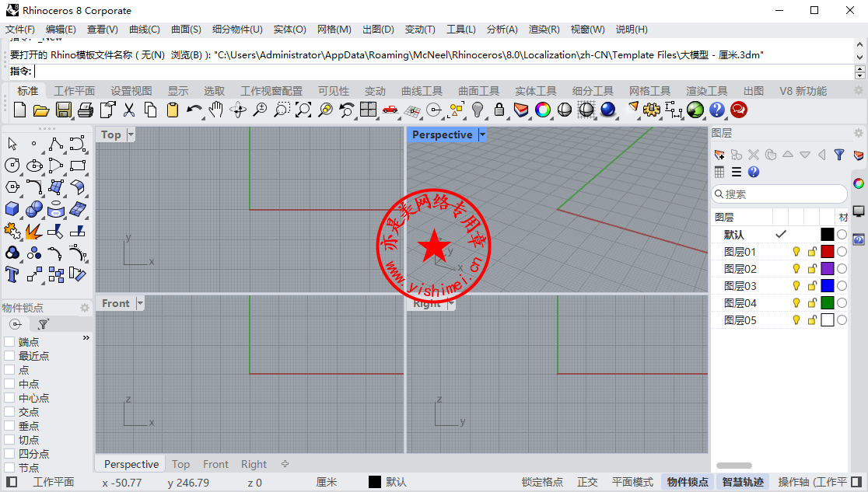Enable the 最近点 object snap checkbox
Viewport: 868px width, 492px height.
click(9, 356)
